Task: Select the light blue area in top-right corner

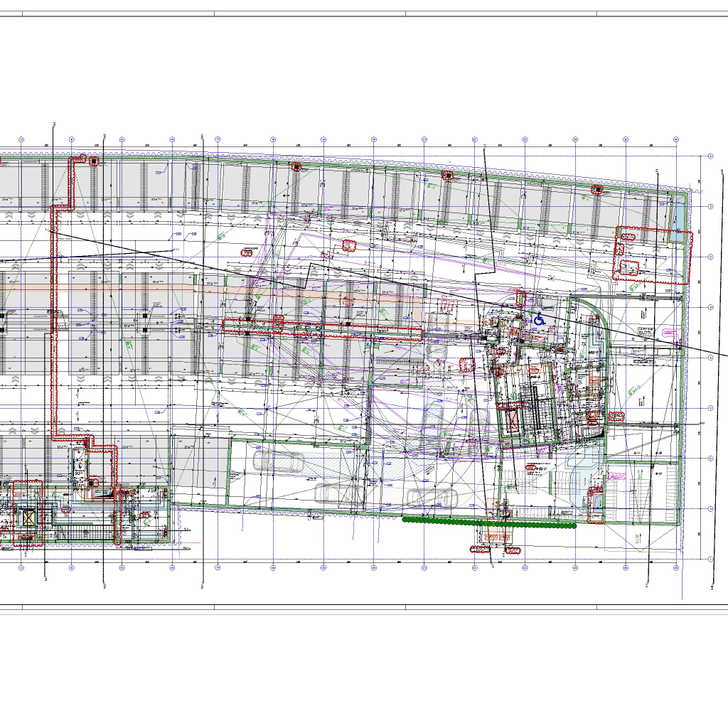Action: pyautogui.click(x=680, y=213)
